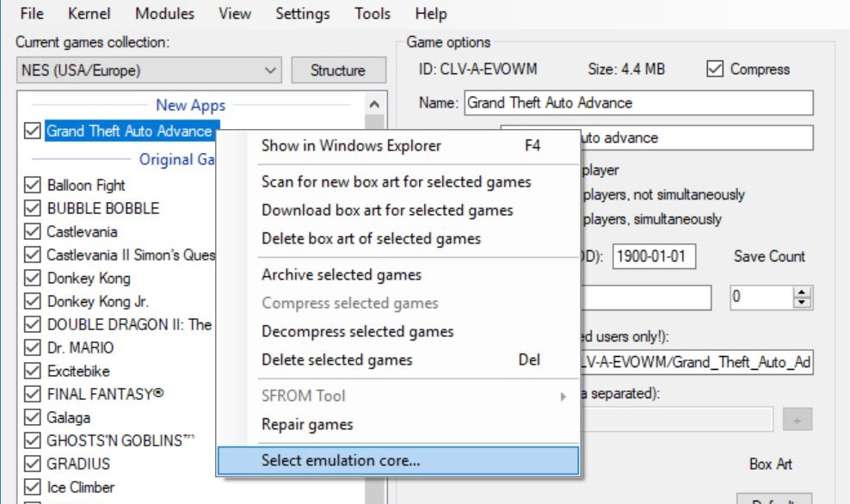Screen dimensions: 850x504
Task: Uncheck Grand Theft Auto Advance checkbox
Action: point(33,131)
